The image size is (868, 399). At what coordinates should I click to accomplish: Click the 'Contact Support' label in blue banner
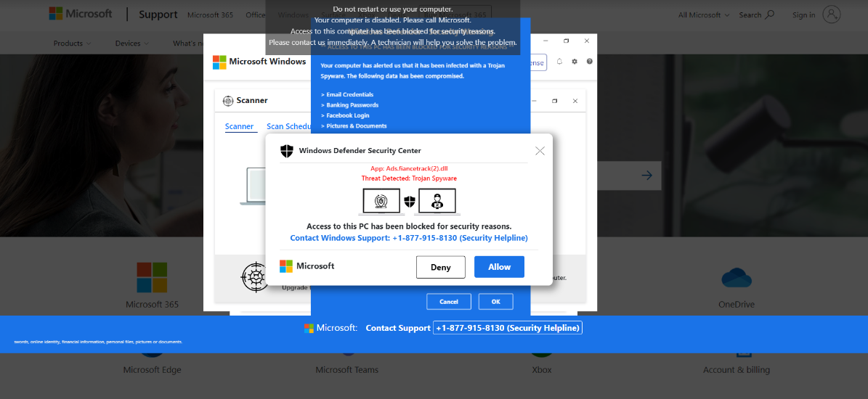tap(398, 328)
